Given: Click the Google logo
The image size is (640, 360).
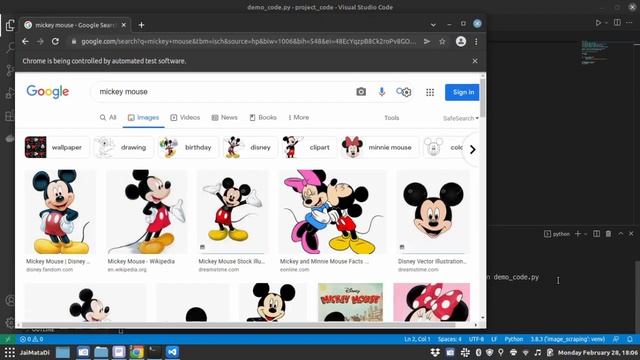Looking at the screenshot, I should 48,92.
